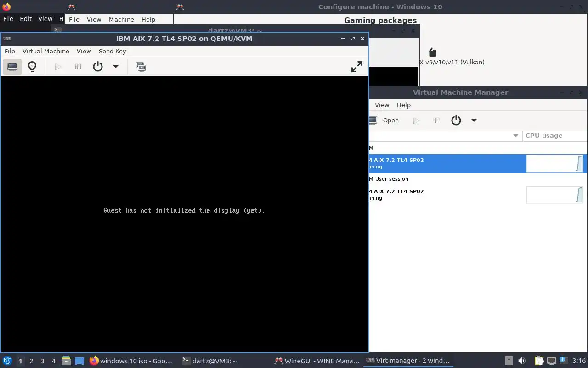Click the show desktop icon on the taskbar
Viewport: 588px width, 368px height.
[x=79, y=361]
